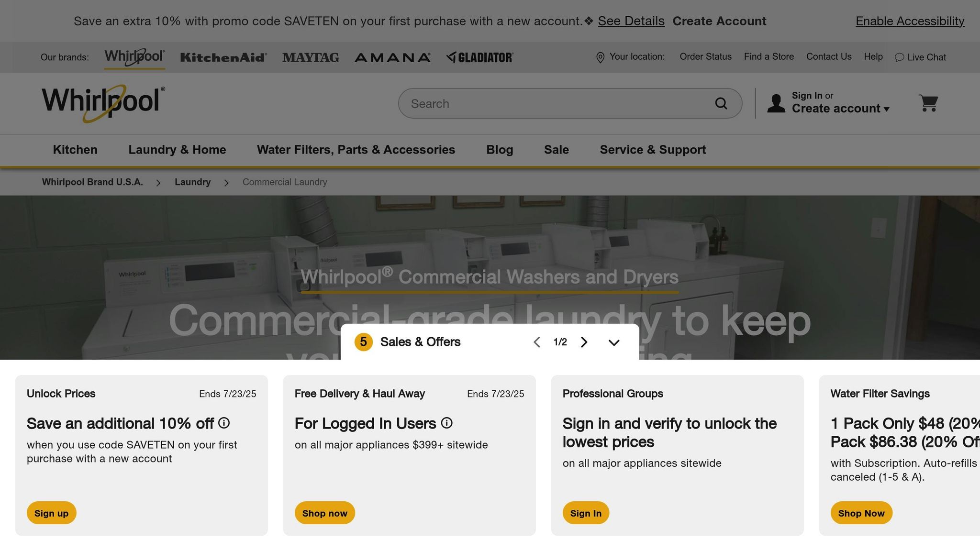The height and width of the screenshot is (551, 980).
Task: Click the location pin icon
Action: click(x=600, y=57)
